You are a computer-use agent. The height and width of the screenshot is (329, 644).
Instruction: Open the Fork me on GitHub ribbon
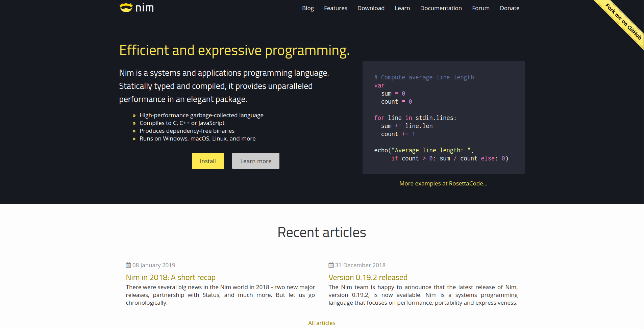pos(623,21)
